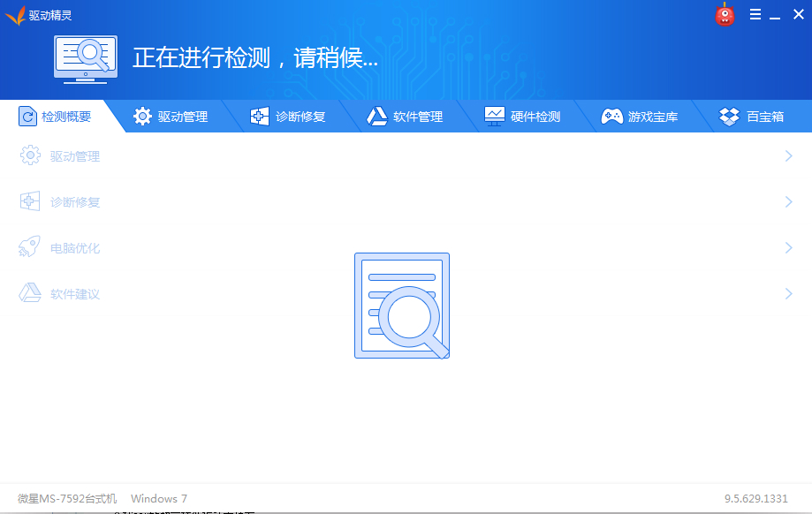Select the gear icon on 驱动管理 tab

(x=142, y=116)
